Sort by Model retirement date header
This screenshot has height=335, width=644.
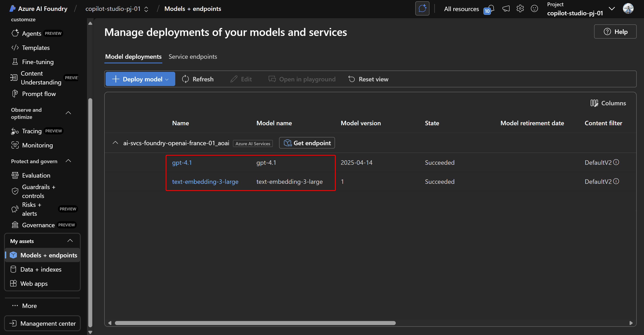click(x=532, y=123)
